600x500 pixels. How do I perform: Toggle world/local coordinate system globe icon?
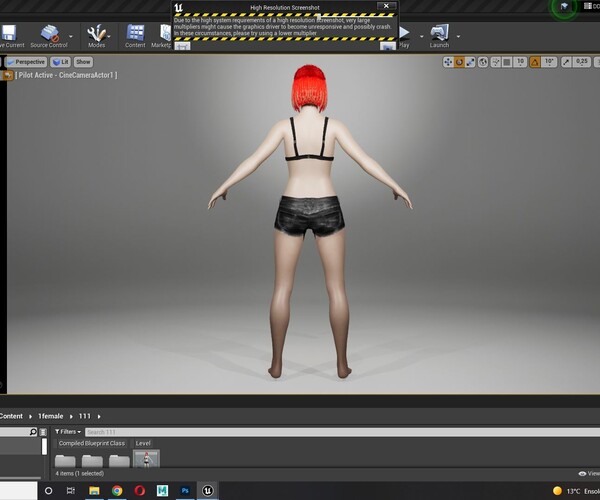point(483,62)
